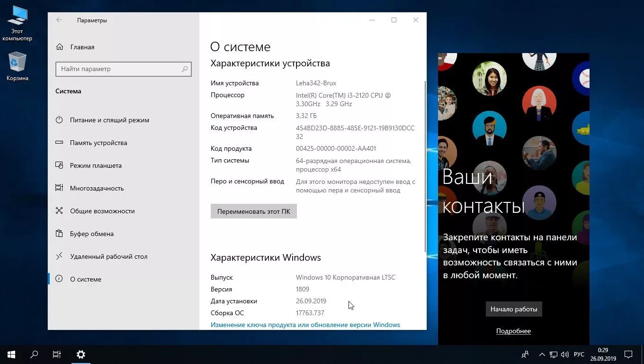Click the Многозадачность multitasking icon

click(x=59, y=188)
